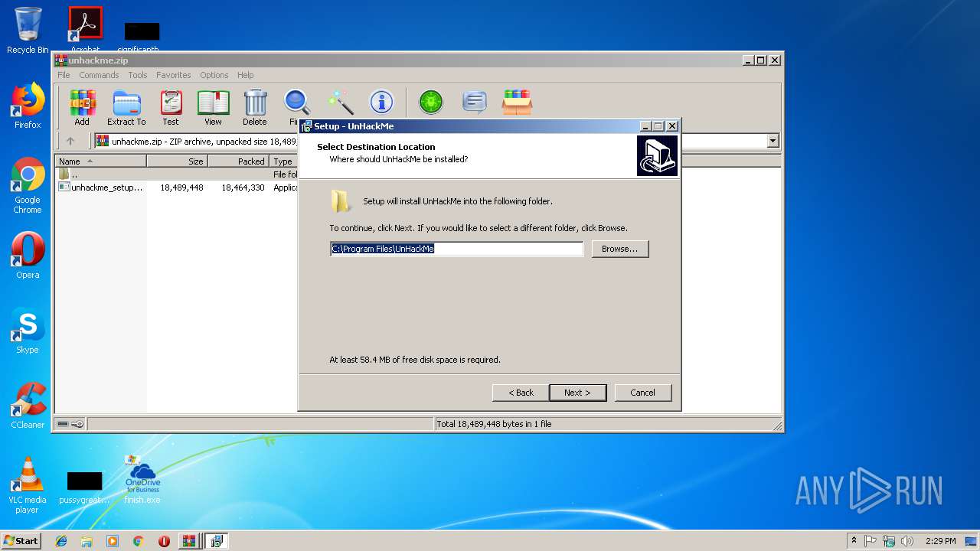Select the VLC media player desktop icon
The height and width of the screenshot is (551, 980).
point(28,485)
